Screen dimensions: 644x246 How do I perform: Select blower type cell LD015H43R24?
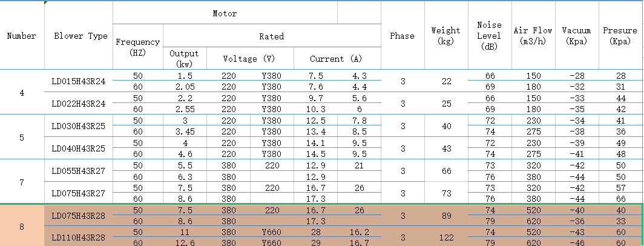tap(79, 81)
